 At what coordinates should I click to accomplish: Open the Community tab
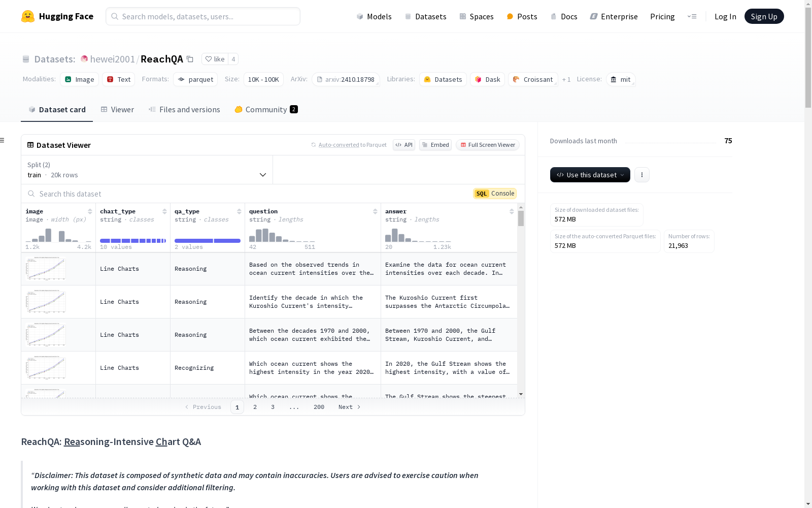click(266, 110)
